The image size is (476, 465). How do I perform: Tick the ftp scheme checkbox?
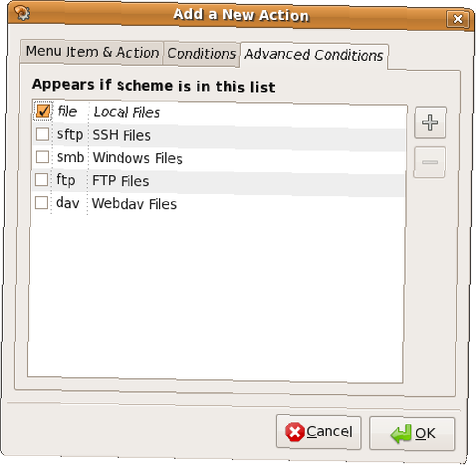click(41, 180)
